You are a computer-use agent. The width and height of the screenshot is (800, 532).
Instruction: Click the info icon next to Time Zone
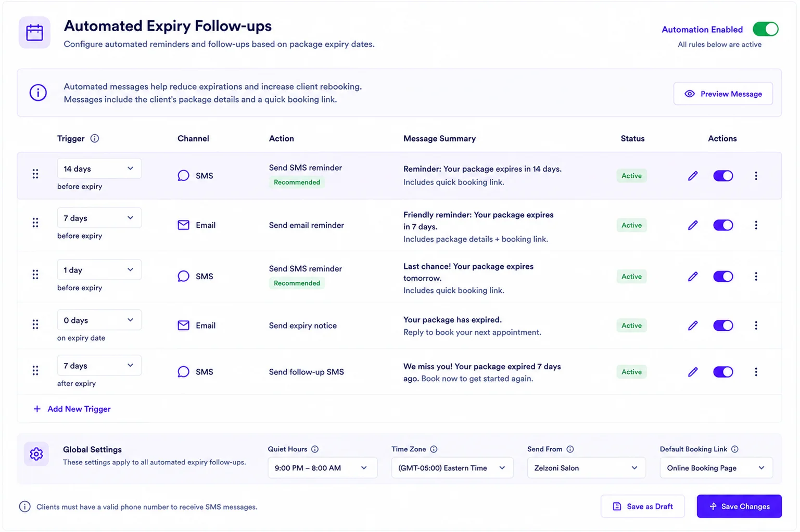pyautogui.click(x=434, y=449)
